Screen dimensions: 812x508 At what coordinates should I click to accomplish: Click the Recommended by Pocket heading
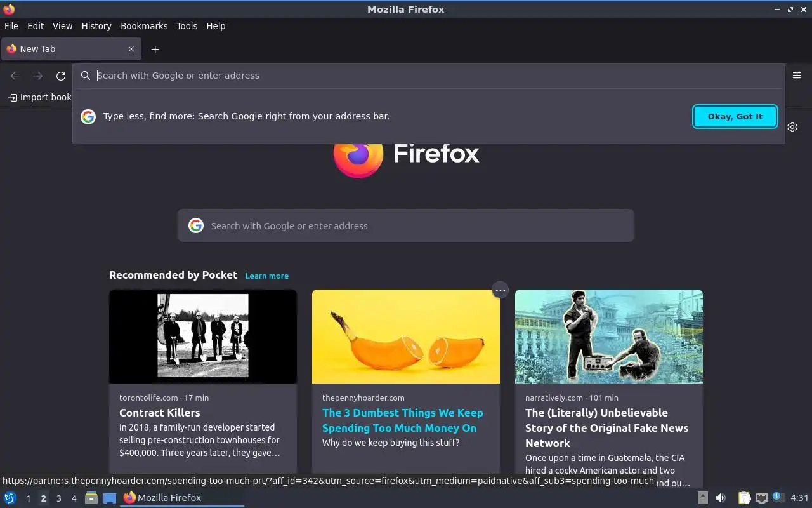click(173, 275)
